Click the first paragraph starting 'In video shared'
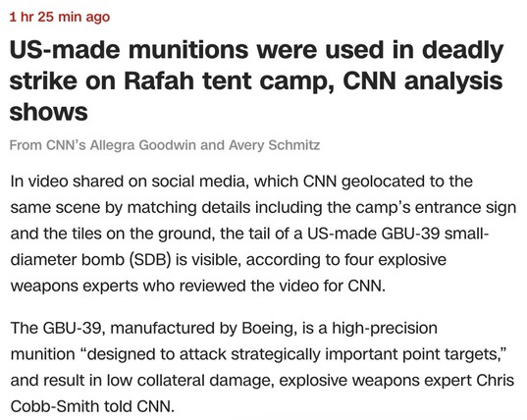527x420 pixels. 263,234
